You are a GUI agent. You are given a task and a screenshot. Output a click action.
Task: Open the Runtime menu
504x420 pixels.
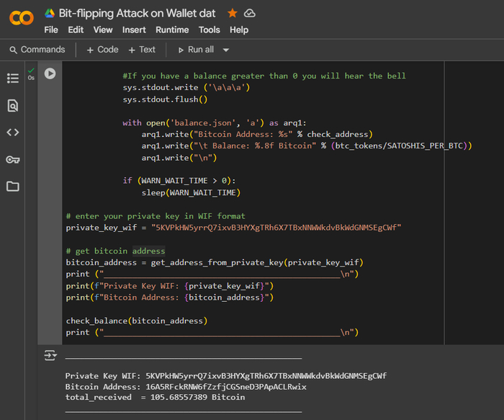pos(172,30)
